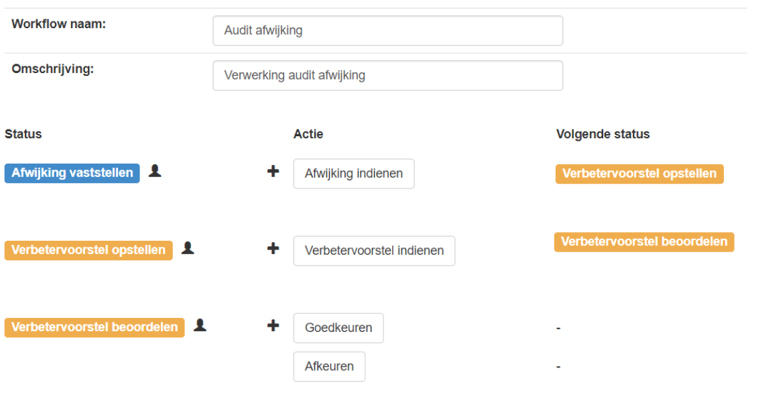
Task: Focus the Workflow naam input field
Action: point(388,30)
